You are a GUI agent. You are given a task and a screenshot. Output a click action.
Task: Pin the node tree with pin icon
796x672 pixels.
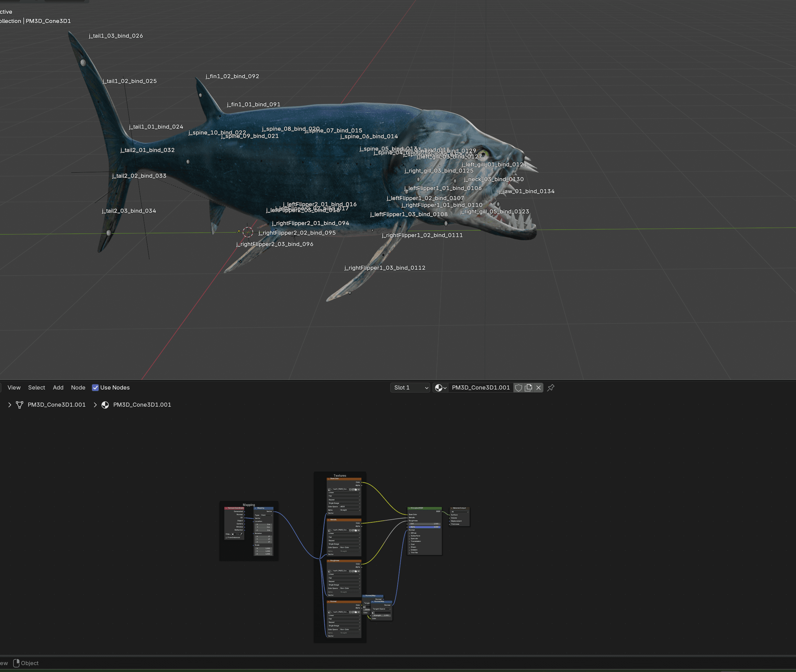(x=550, y=387)
